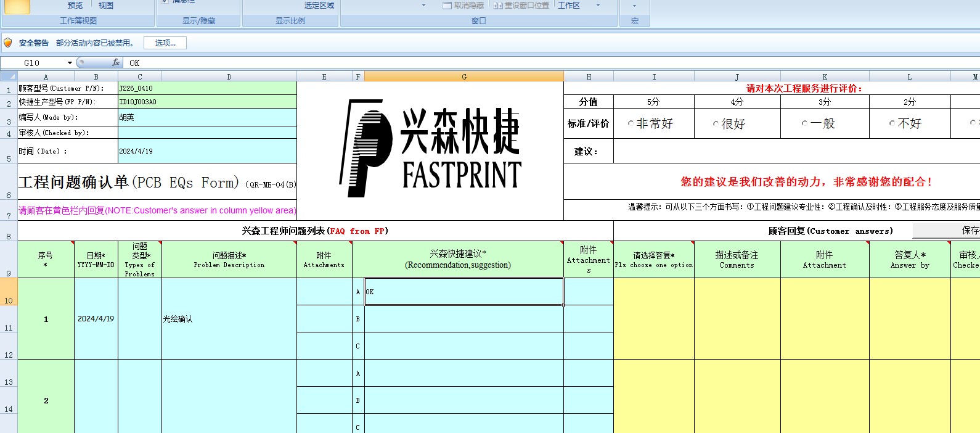Open the Name Box dropdown arrow
This screenshot has width=980, height=433.
[x=70, y=63]
